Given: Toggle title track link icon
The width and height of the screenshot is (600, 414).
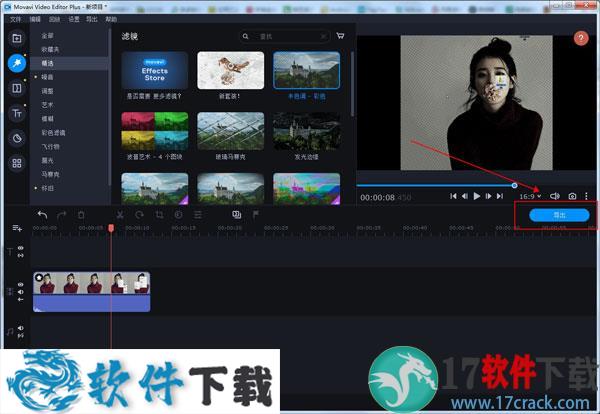Looking at the screenshot, I should (21, 255).
